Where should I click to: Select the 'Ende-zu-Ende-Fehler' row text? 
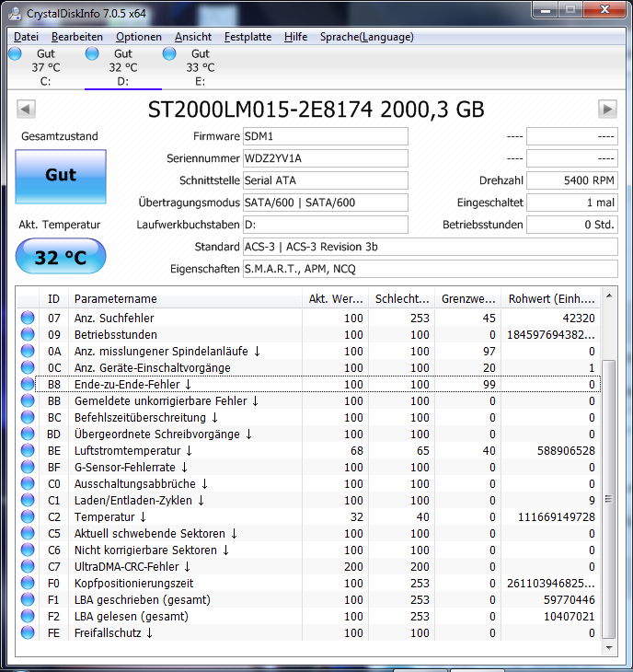point(127,385)
